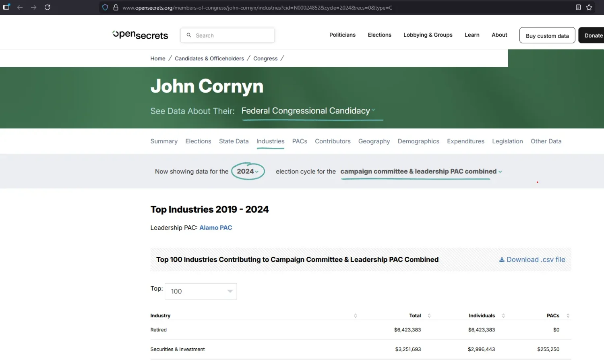Reload the page with refresh icon

[48, 7]
